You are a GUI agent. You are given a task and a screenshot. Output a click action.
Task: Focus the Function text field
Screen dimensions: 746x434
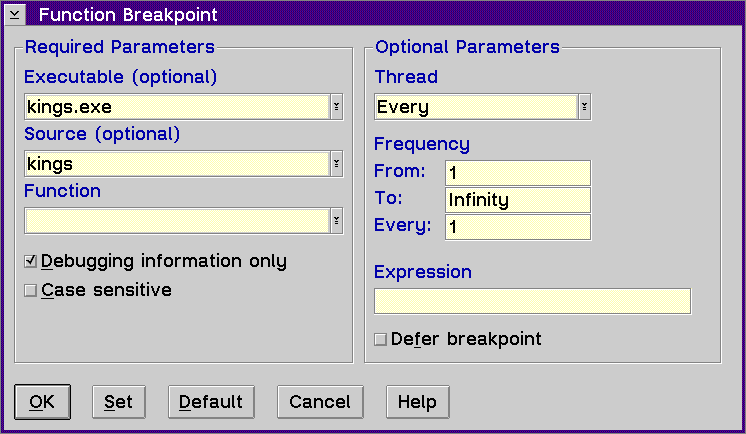(177, 221)
